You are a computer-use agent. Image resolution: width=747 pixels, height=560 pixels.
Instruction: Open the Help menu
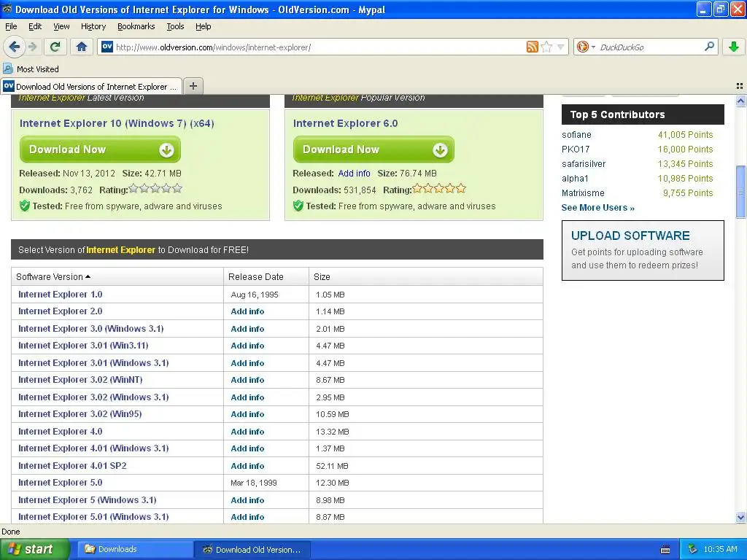coord(203,26)
